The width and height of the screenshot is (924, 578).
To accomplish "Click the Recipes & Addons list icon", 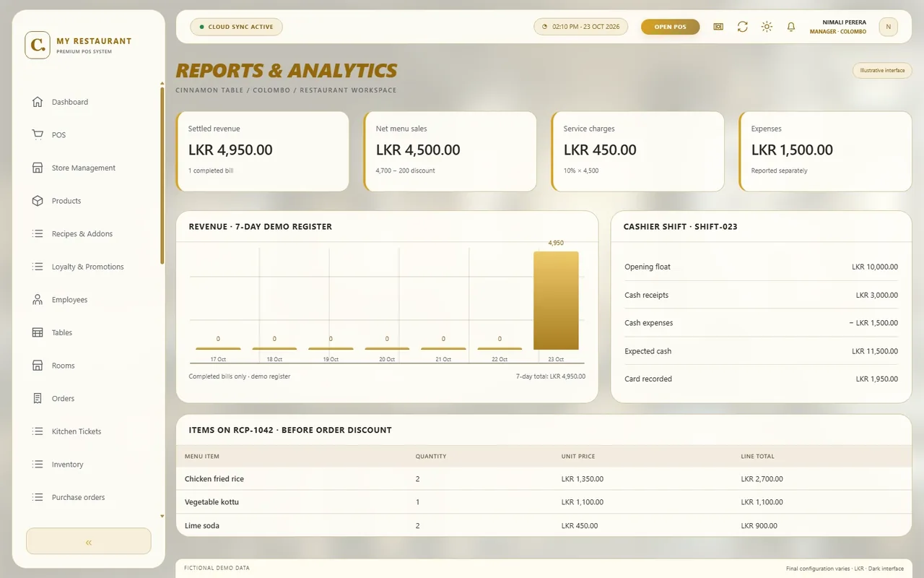I will [38, 234].
